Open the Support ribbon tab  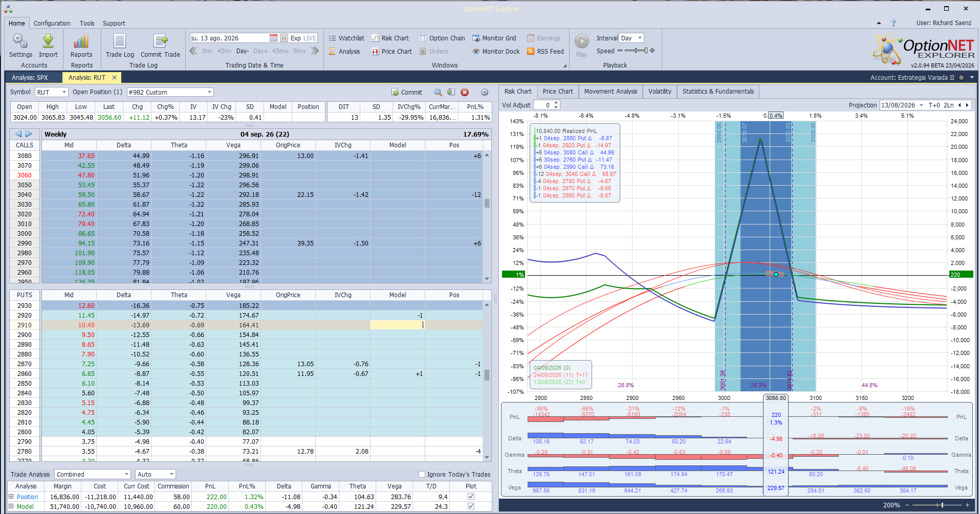[114, 23]
